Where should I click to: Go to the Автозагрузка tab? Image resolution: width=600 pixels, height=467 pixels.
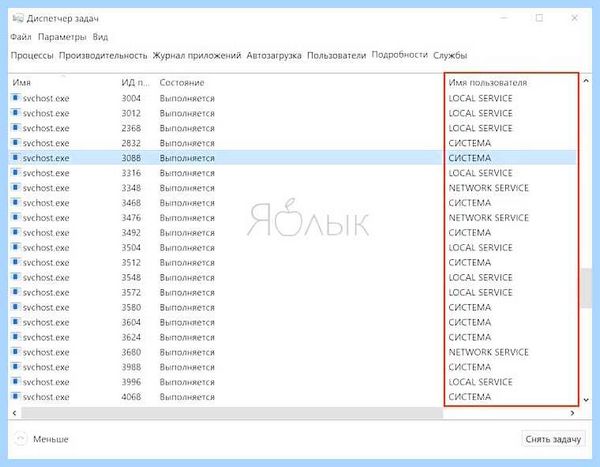pos(274,56)
